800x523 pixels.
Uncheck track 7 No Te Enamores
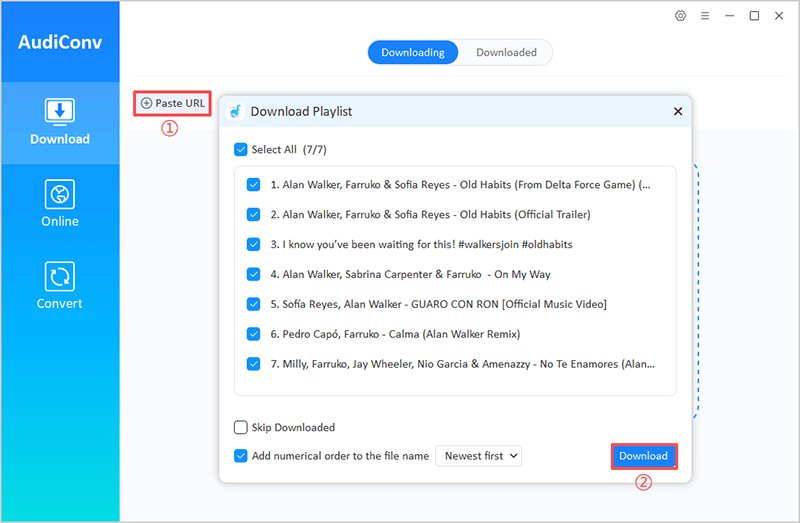click(x=253, y=364)
